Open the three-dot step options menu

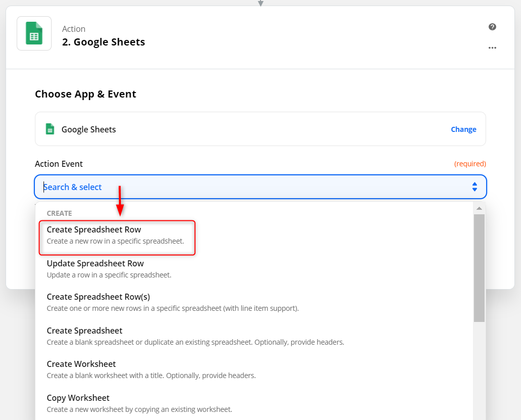coord(492,48)
